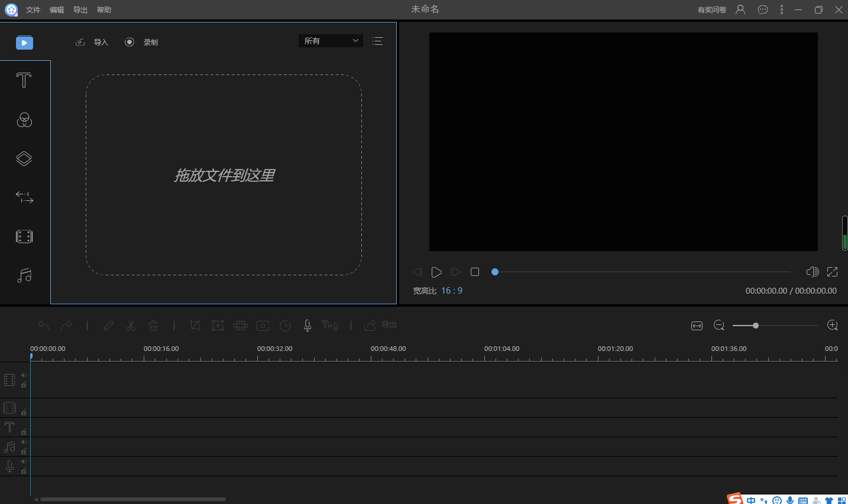Mute the main video track

[24, 375]
